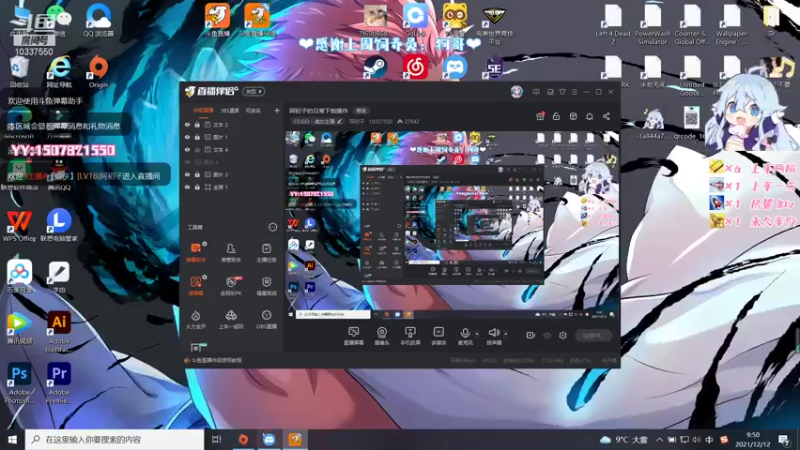Viewport: 800px width, 450px height.
Task: Show the hidden 图片 4 layer
Action: tap(187, 162)
